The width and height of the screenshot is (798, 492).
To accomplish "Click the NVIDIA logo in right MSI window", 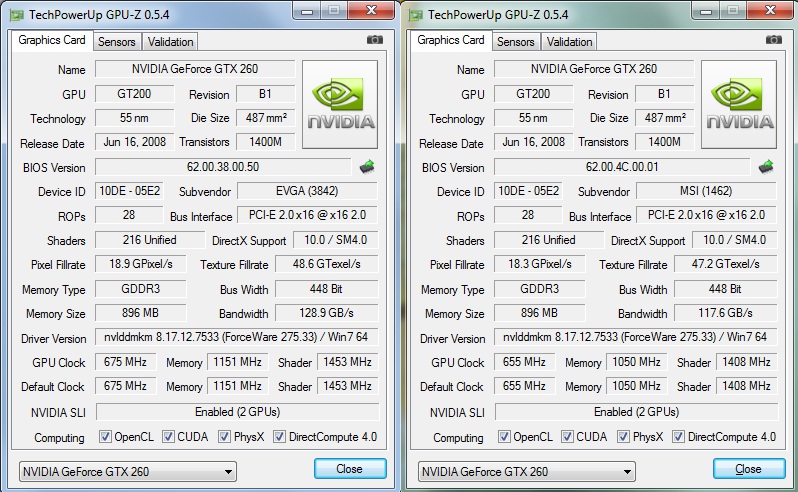I will [739, 104].
